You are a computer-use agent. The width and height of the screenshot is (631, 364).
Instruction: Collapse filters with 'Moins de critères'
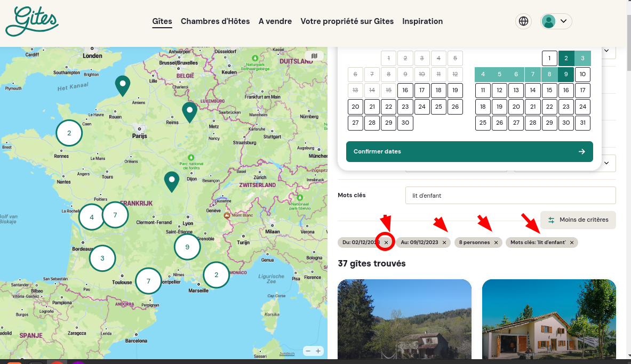[x=578, y=220]
